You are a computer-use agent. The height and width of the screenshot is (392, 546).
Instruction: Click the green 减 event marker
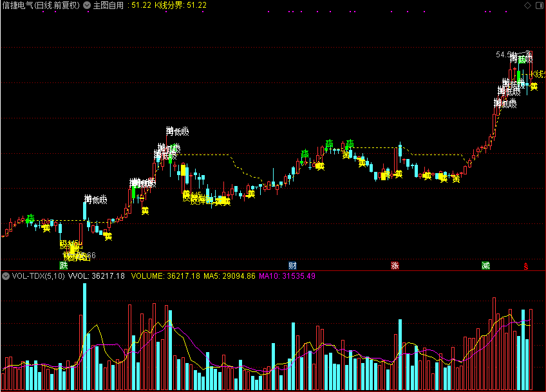point(485,266)
